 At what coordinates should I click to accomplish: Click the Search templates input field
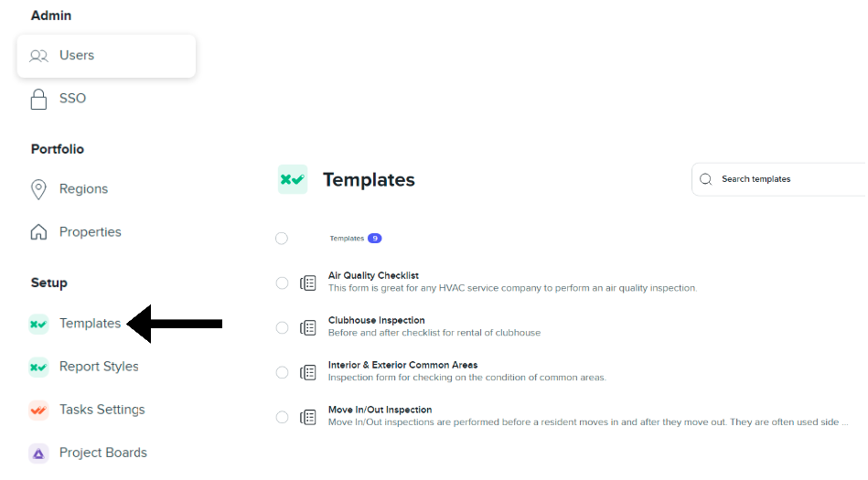[779, 179]
